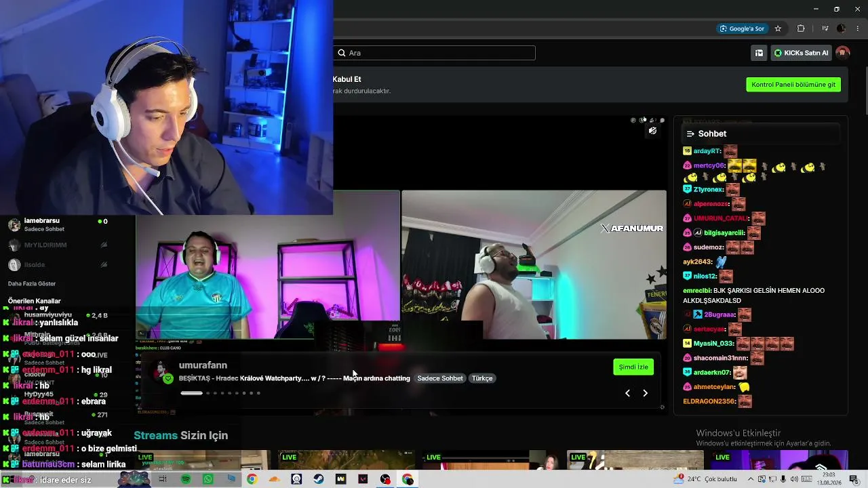
Task: Select the Türkçe language tag
Action: (x=482, y=378)
